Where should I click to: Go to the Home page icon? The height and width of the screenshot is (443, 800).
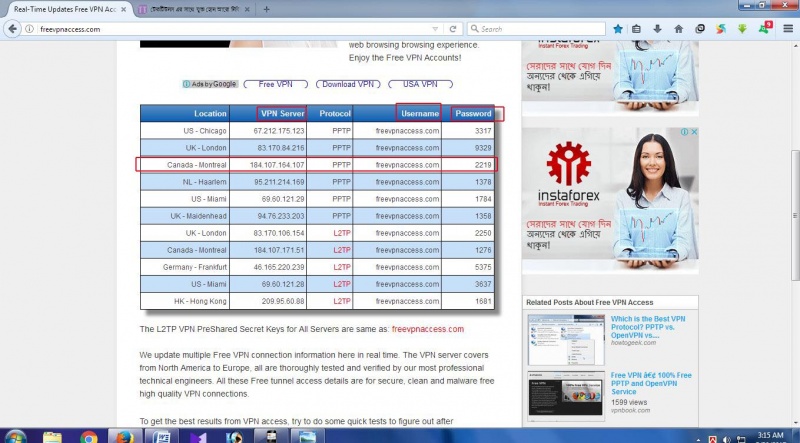pos(679,29)
